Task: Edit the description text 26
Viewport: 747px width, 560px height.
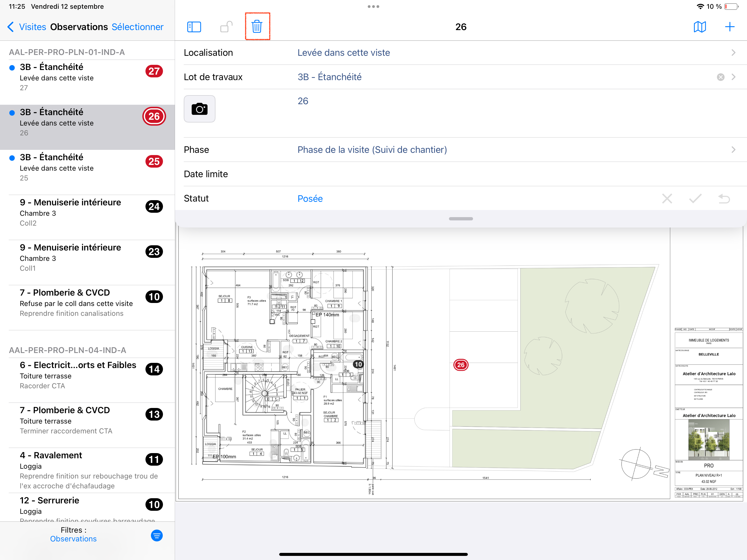Action: coord(303,101)
